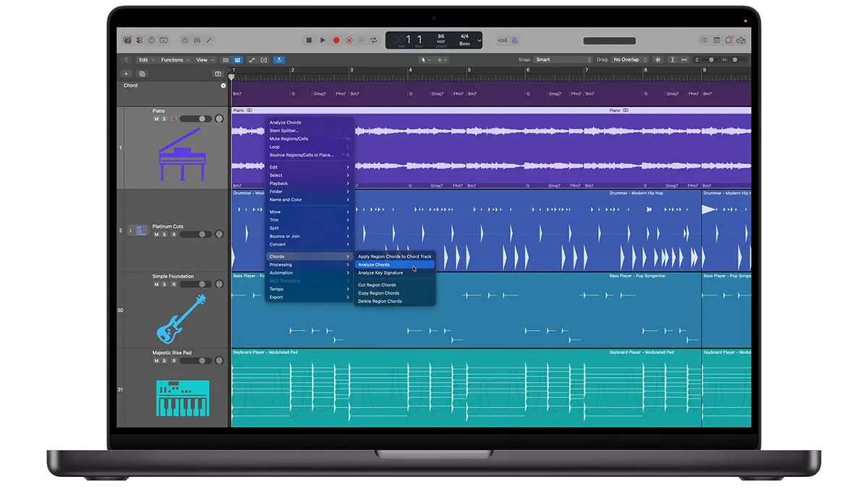
Task: Open Quick Help question mark icon
Action: (151, 41)
